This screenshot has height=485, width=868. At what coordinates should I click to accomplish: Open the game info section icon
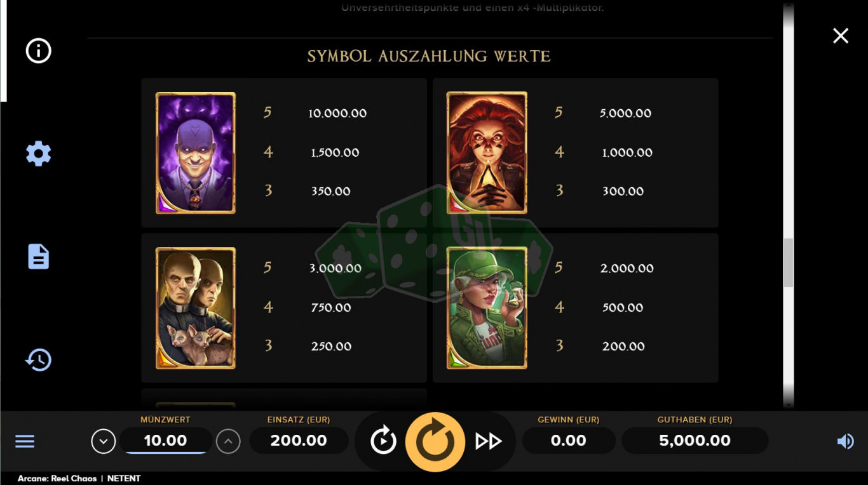tap(38, 51)
